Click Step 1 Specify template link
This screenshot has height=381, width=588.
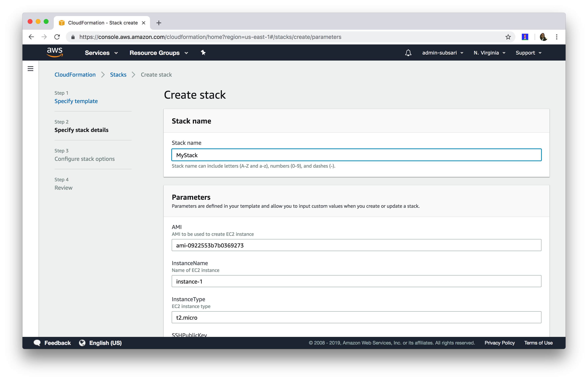[x=76, y=101]
